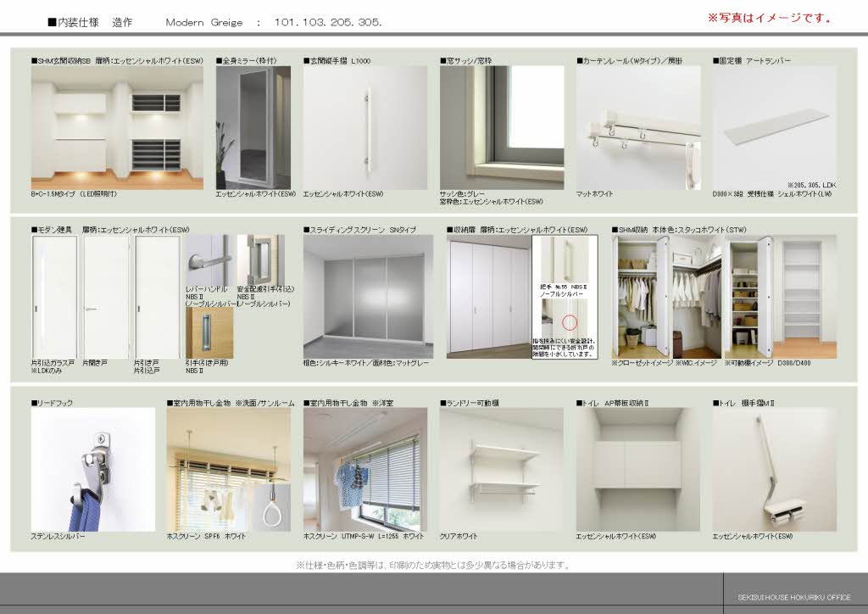Select the white storage door image
868x614 pixels.
point(488,296)
